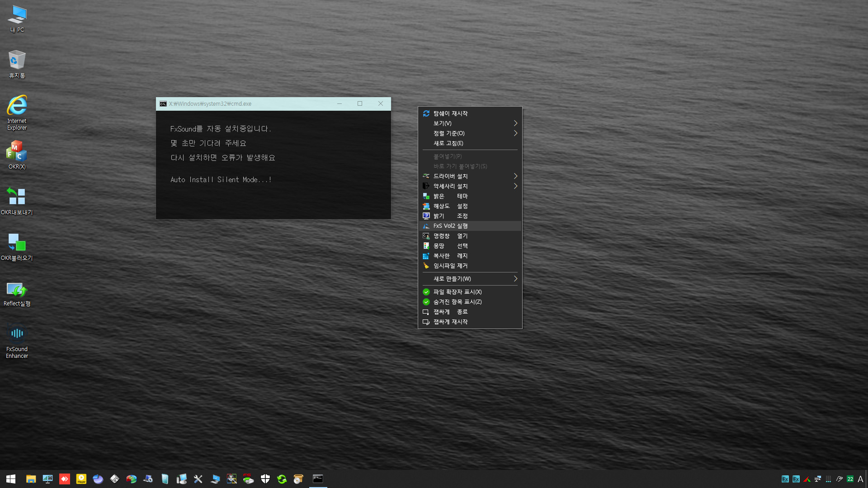The width and height of the screenshot is (868, 488).
Task: Expand the 악세사리 설치 submenu
Action: (470, 186)
